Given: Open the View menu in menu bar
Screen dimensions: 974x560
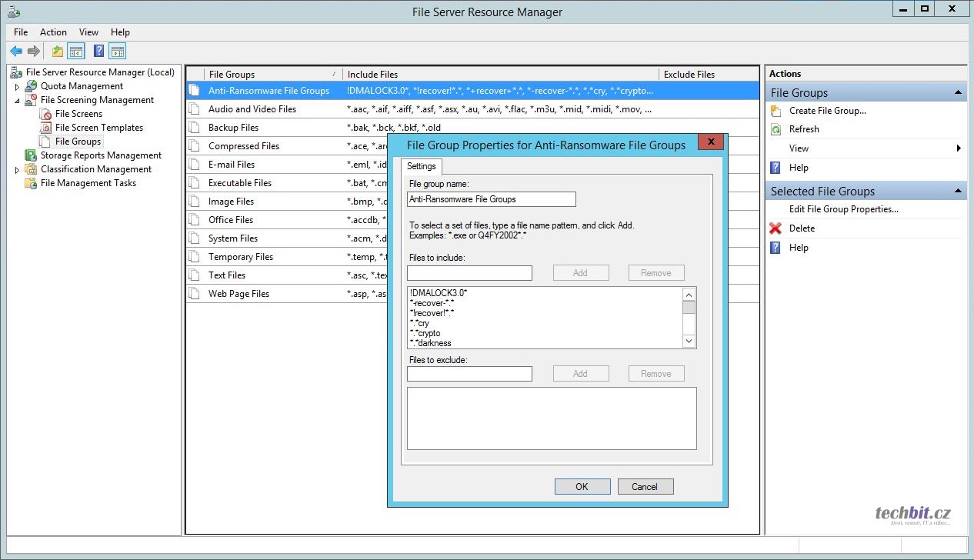Looking at the screenshot, I should pyautogui.click(x=88, y=32).
